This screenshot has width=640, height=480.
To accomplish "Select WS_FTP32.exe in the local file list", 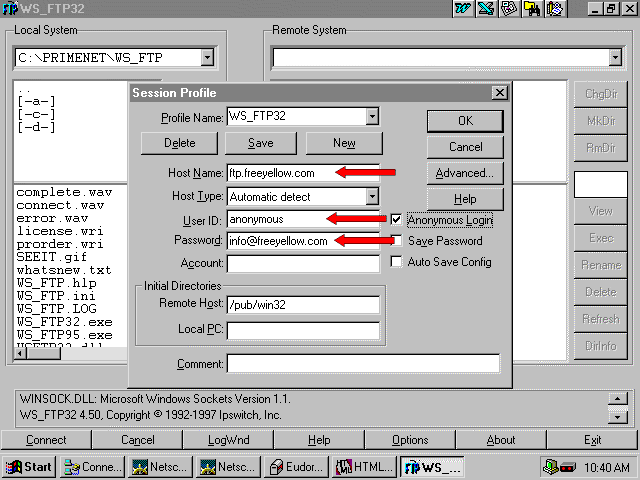I will click(x=64, y=322).
